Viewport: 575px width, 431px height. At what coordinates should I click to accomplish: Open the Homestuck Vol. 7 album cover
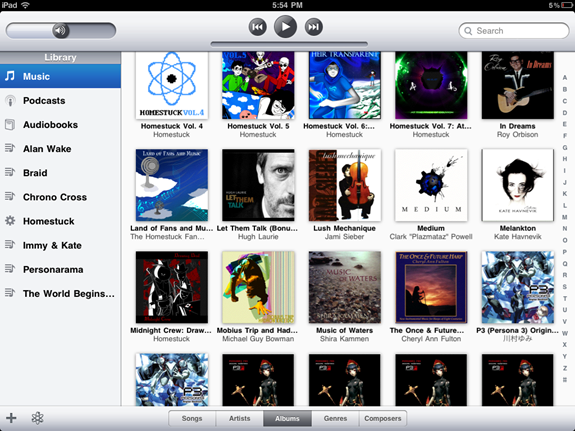(x=431, y=85)
